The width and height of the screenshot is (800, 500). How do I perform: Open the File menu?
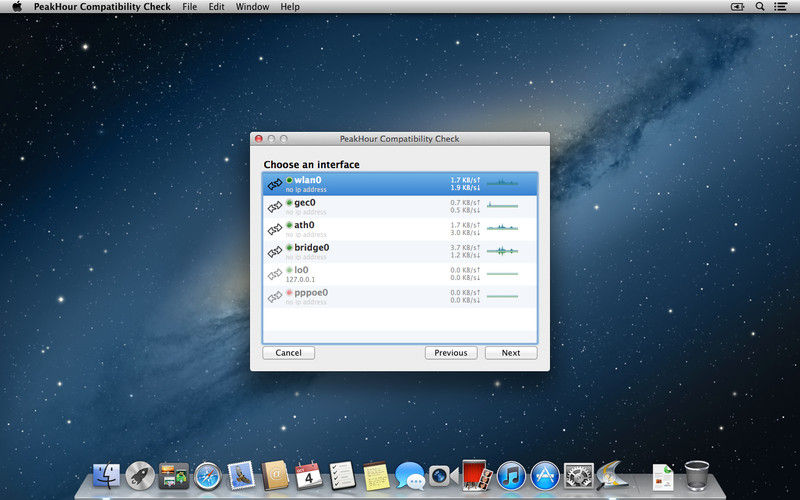[190, 7]
